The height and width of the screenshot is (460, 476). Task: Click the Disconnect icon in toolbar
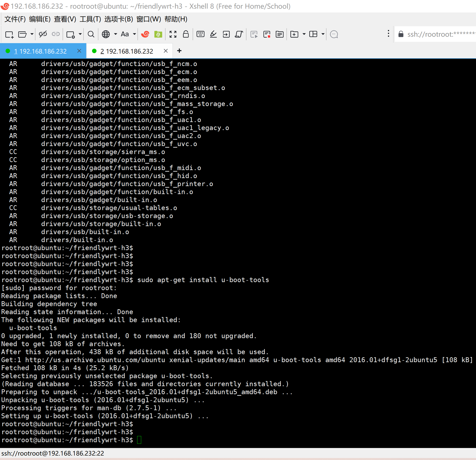click(x=43, y=34)
